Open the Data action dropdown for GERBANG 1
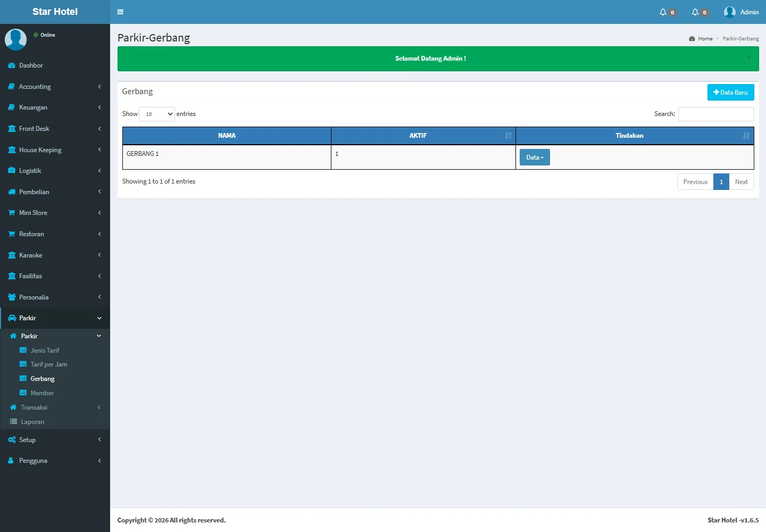Screen dimensions: 766x532 [535, 157]
